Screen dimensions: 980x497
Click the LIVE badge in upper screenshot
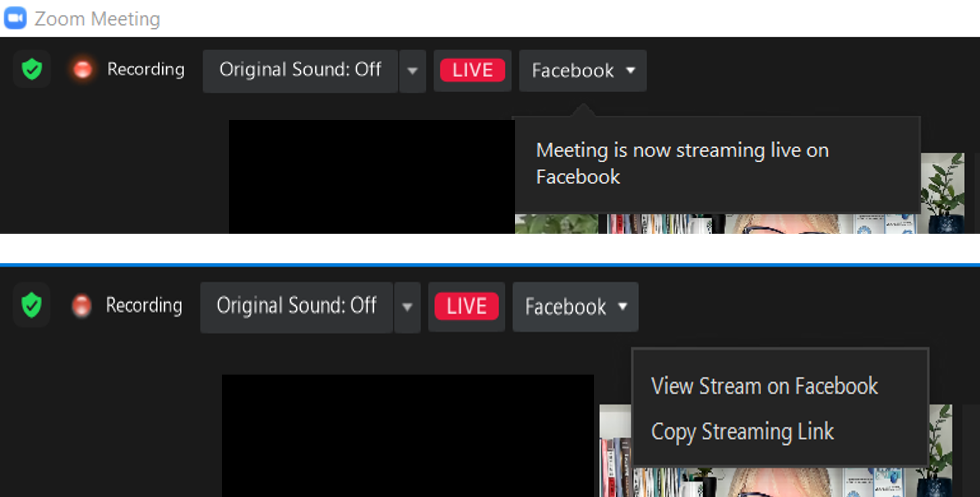[472, 70]
